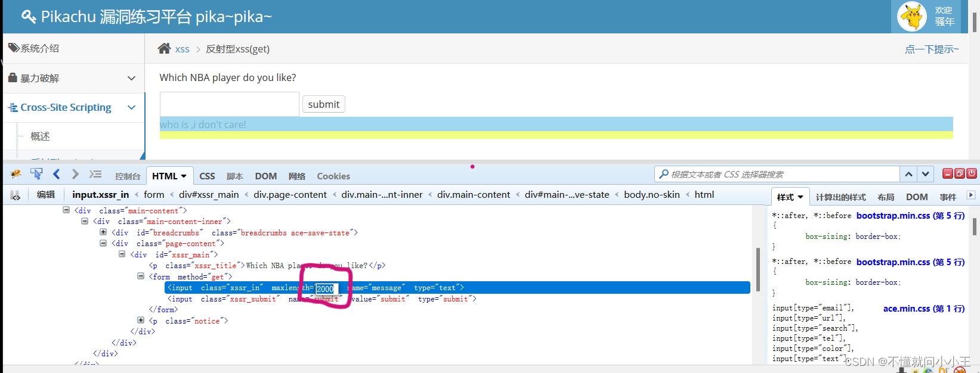Select input.xssr_in in element path

[101, 194]
